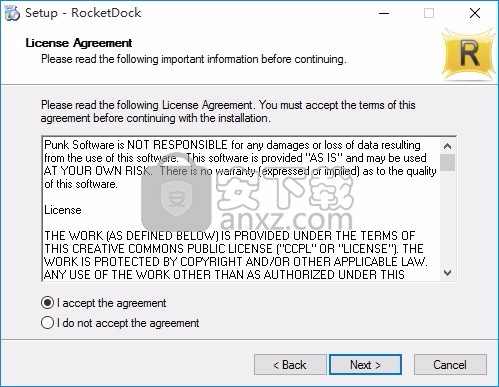
Task: Click the scrollbar track below the thumb
Action: click(448, 218)
